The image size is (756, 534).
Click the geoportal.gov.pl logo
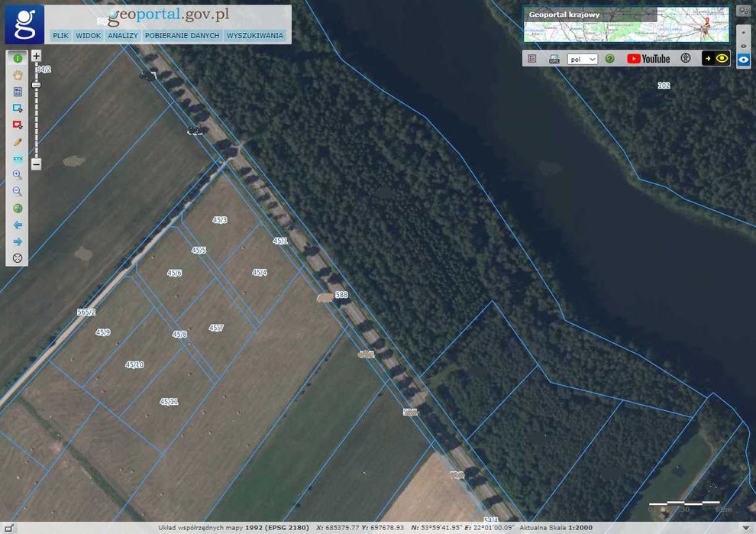(168, 15)
